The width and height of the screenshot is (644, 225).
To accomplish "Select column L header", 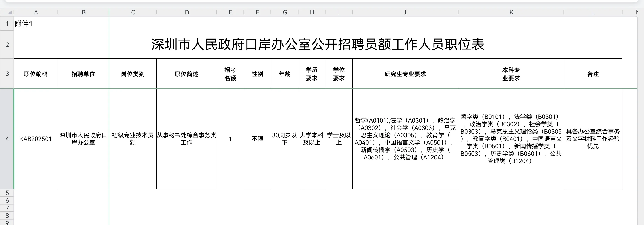I will pos(593,12).
